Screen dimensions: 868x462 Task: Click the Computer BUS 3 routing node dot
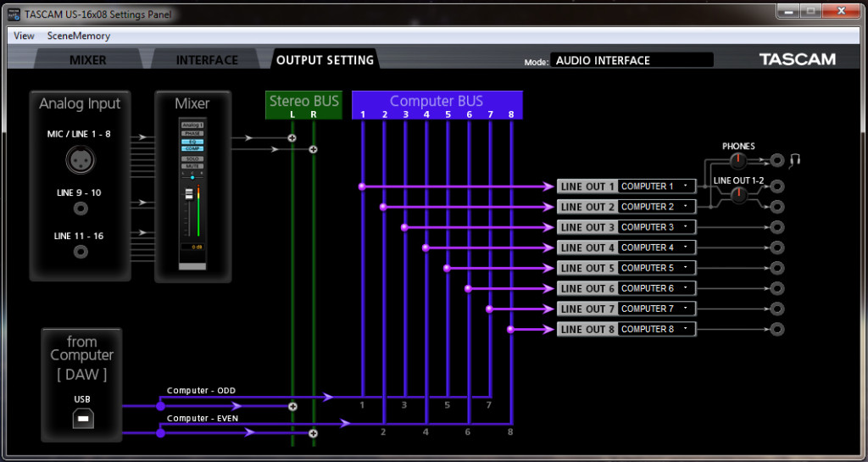pyautogui.click(x=404, y=227)
